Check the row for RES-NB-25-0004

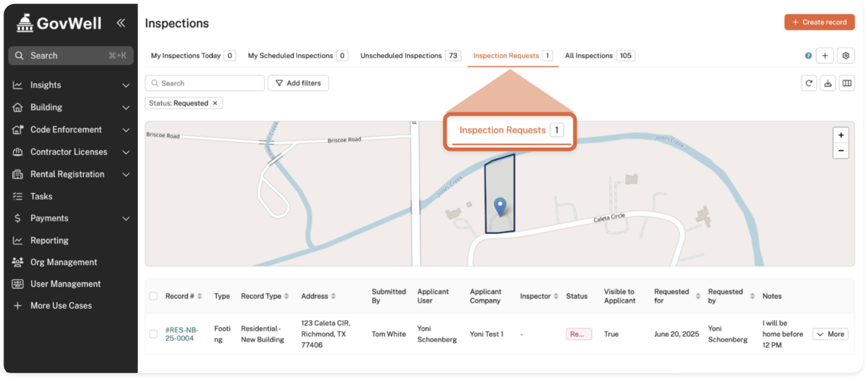click(153, 334)
